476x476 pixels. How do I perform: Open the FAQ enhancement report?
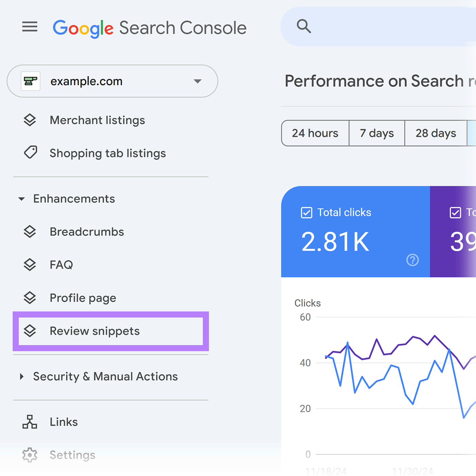point(61,265)
